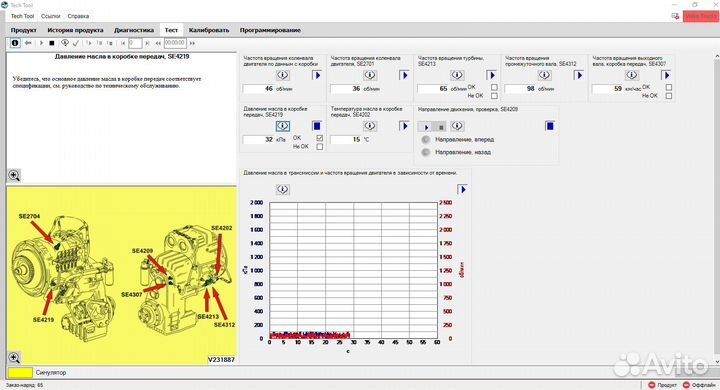Screen dimensions: 720x390
Task: Uncheck OK for oil pressure SE4219
Action: [320, 138]
